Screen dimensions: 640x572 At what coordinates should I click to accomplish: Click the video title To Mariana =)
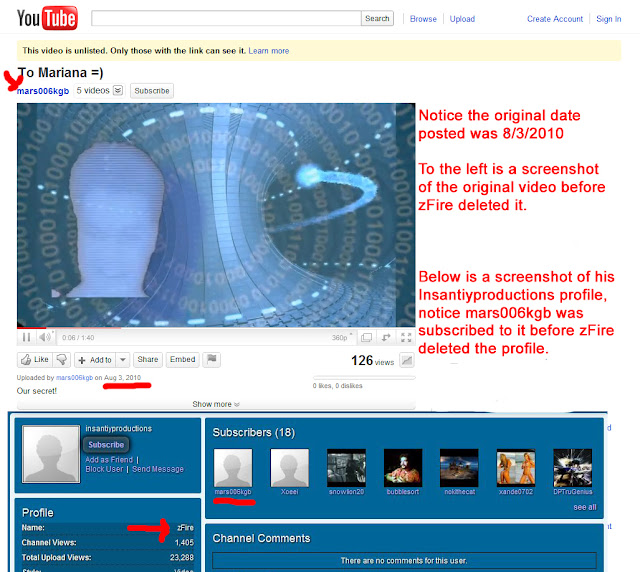(x=60, y=73)
